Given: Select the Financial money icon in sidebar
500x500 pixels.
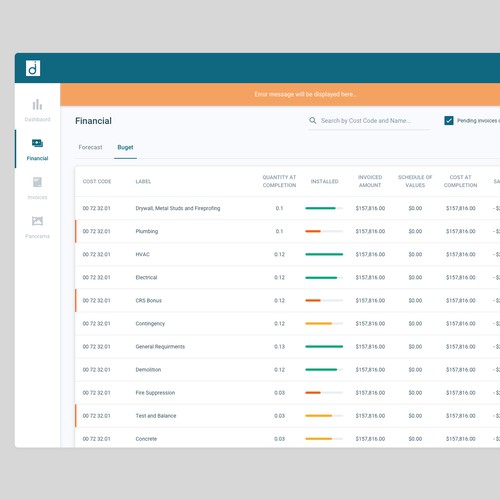Looking at the screenshot, I should [x=37, y=143].
